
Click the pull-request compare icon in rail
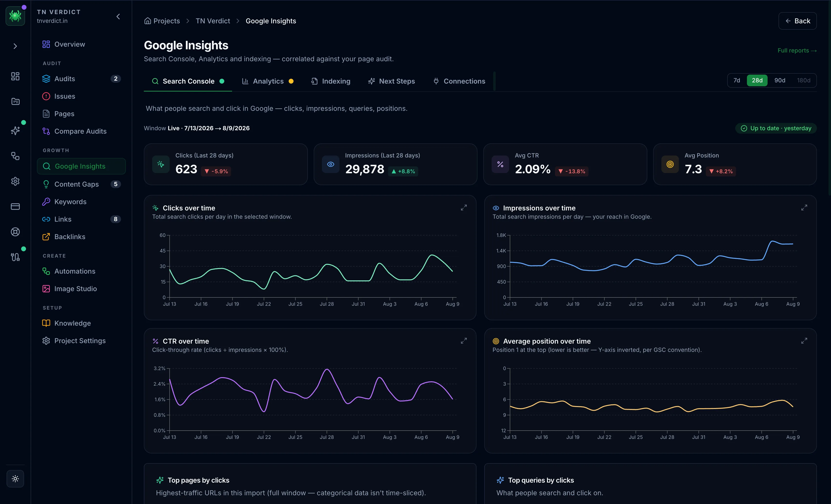(x=15, y=257)
